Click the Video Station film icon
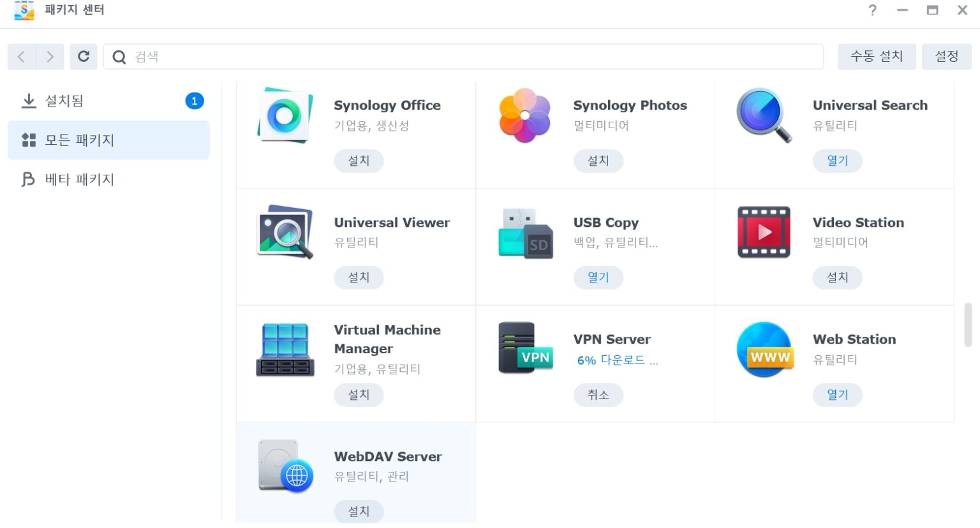The width and height of the screenshot is (980, 528). pos(764,232)
